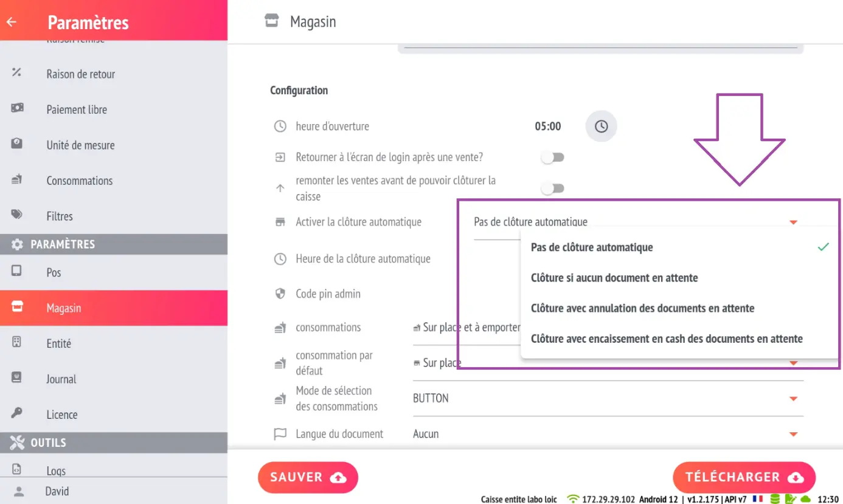Click the Wi-Fi status icon
The image size is (843, 504).
(573, 499)
